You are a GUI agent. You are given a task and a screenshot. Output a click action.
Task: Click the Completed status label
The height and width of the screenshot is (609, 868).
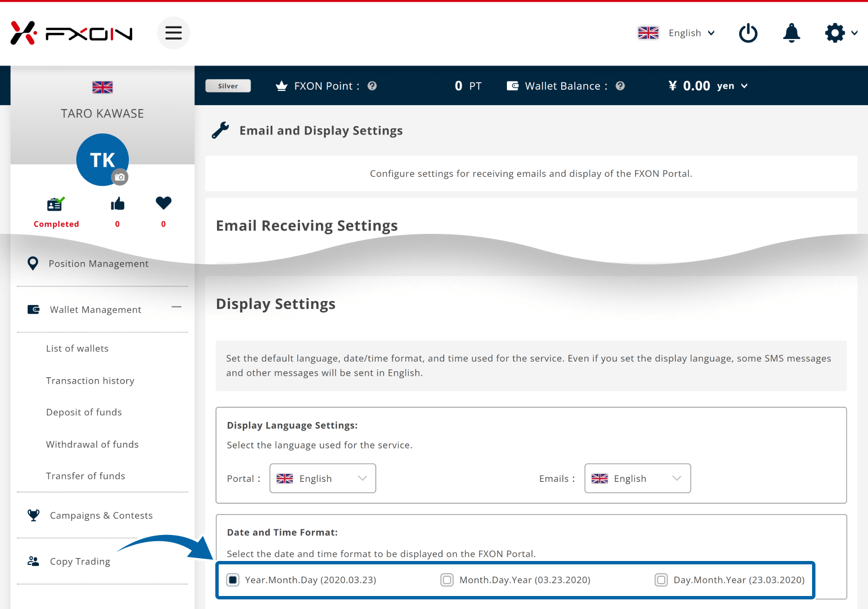57,224
